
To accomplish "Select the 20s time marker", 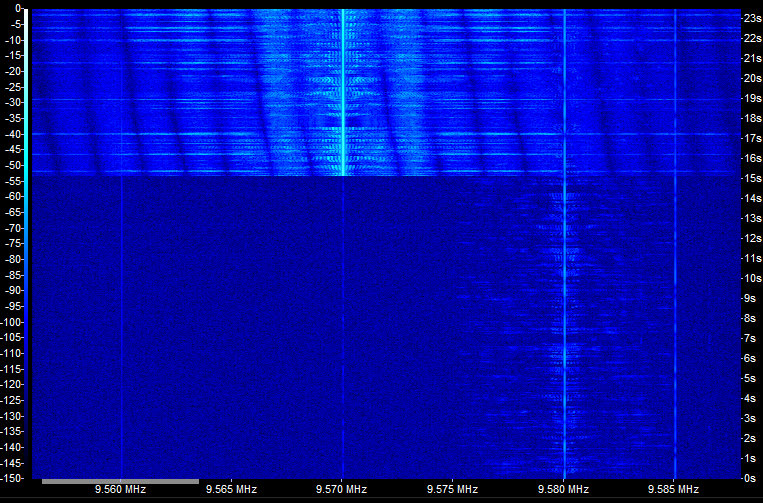I will 752,78.
